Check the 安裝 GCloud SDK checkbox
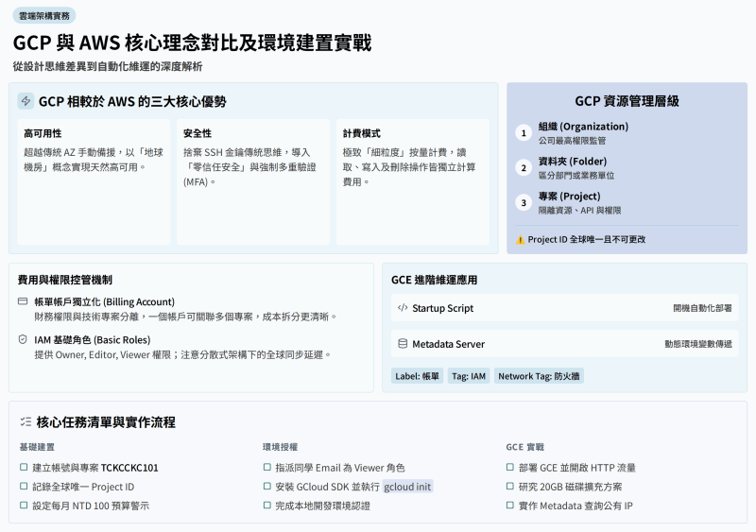This screenshot has width=756, height=532. pos(267,487)
